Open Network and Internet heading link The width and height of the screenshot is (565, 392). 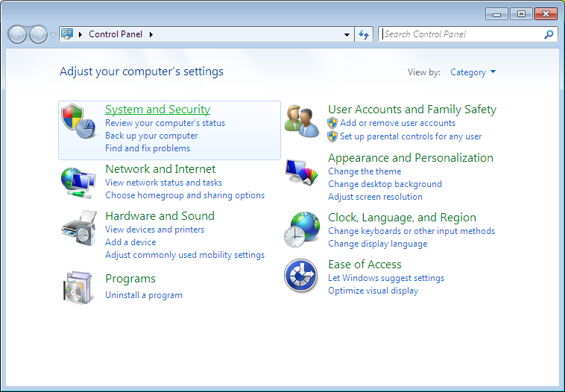pyautogui.click(x=160, y=169)
